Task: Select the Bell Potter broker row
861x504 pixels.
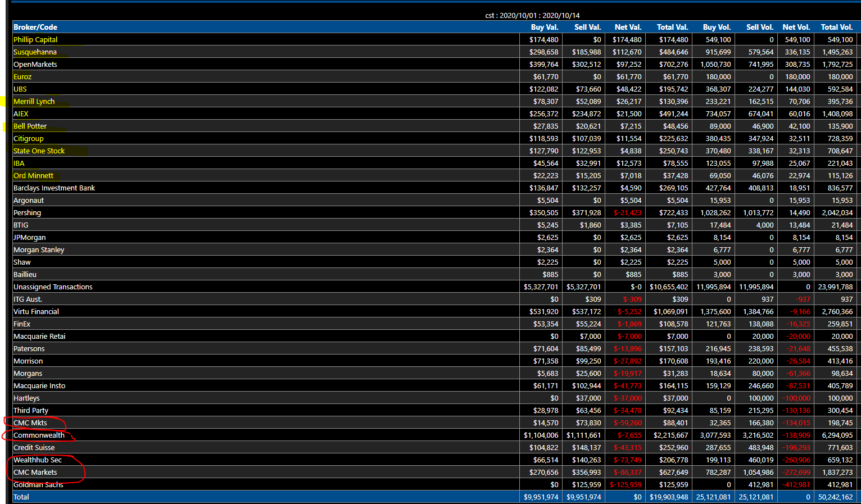Action: (436, 126)
